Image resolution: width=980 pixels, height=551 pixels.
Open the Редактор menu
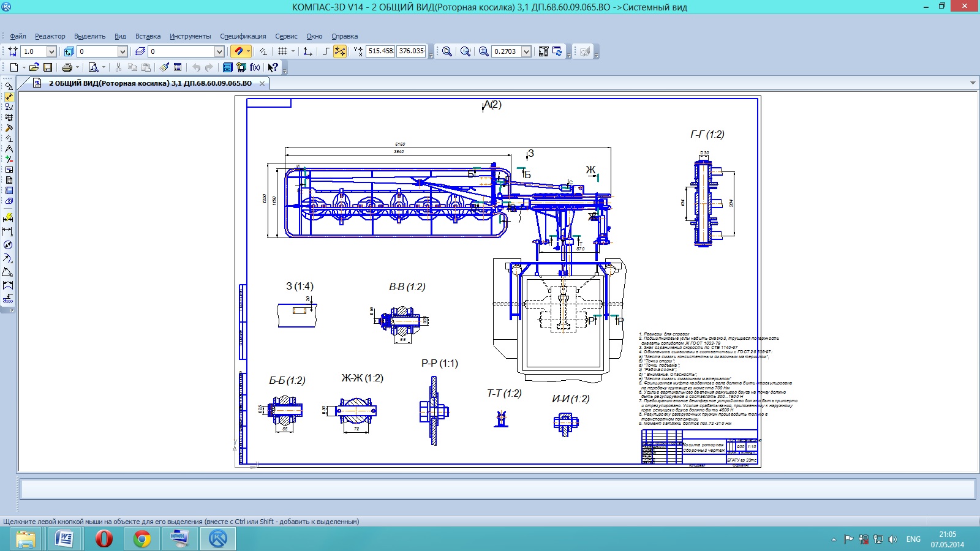[x=50, y=36]
